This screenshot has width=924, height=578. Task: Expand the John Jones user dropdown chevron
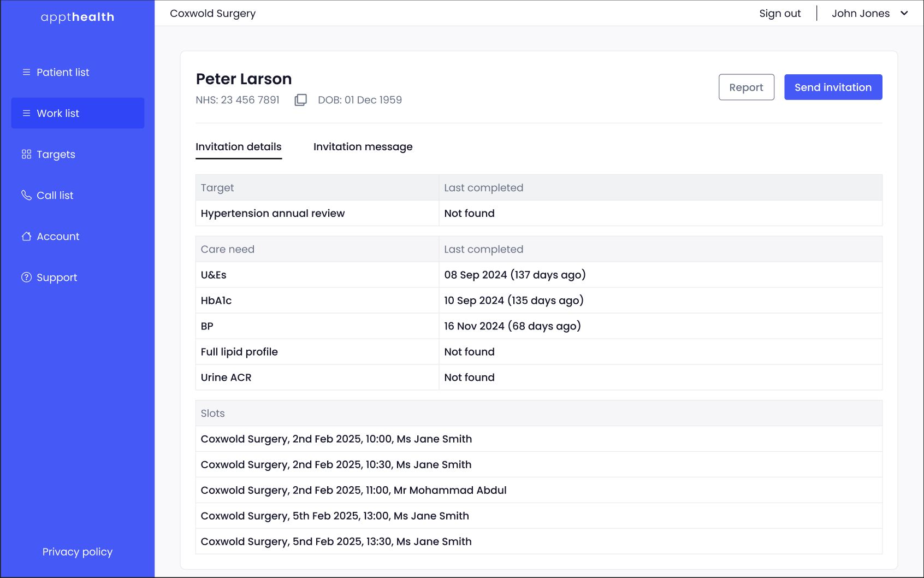[904, 13]
